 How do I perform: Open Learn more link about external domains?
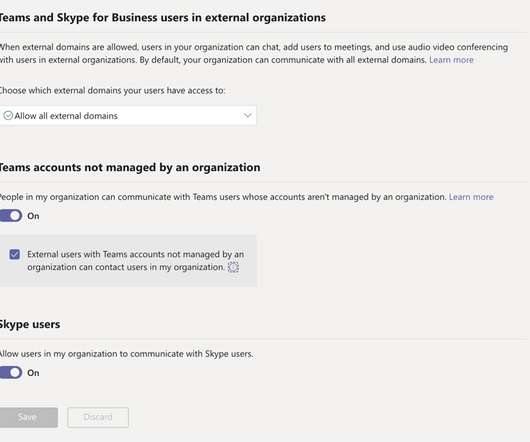click(451, 60)
